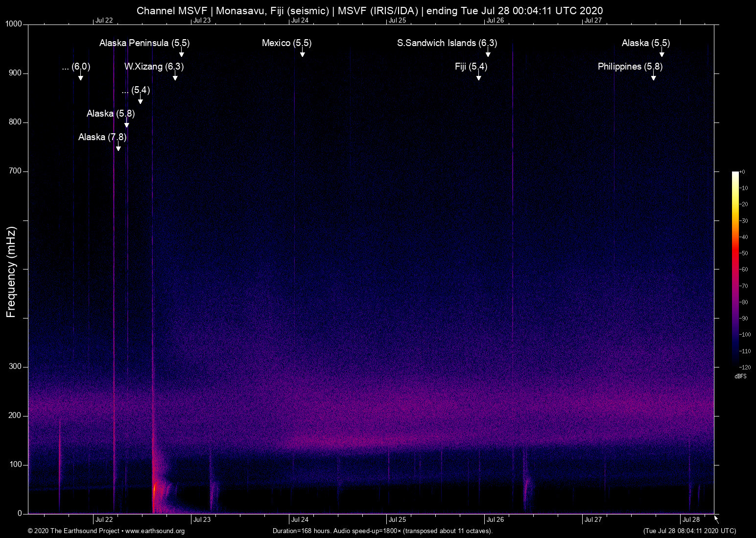Click the arrow beneath Philippines (5.8) label
756x538 pixels.
coord(653,77)
